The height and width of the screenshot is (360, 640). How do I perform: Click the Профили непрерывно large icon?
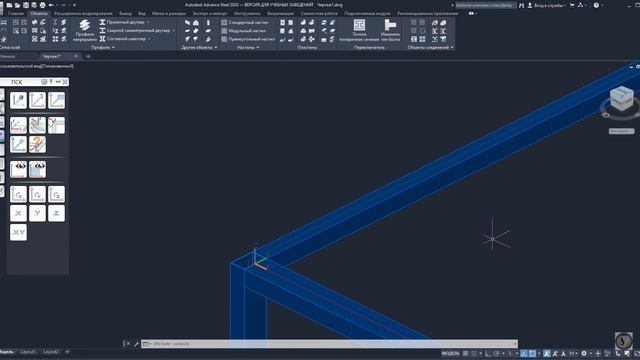[x=84, y=30]
